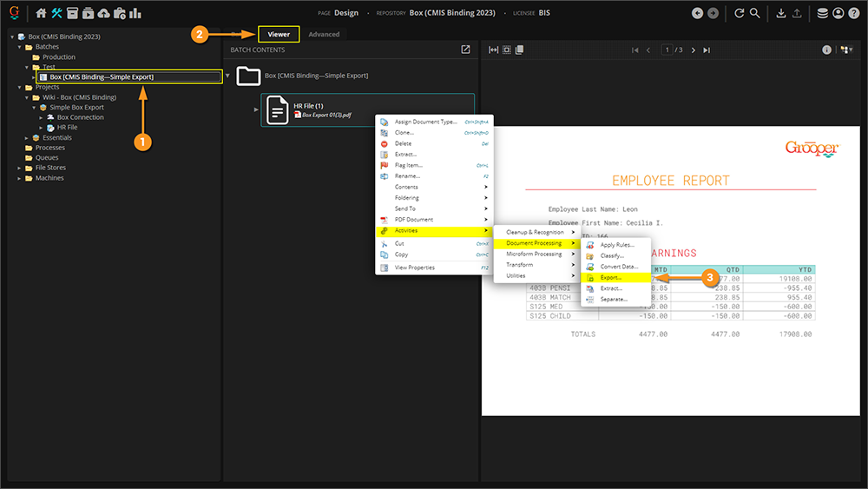
Task: Choose Assign Document Type... from context menu
Action: [435, 122]
